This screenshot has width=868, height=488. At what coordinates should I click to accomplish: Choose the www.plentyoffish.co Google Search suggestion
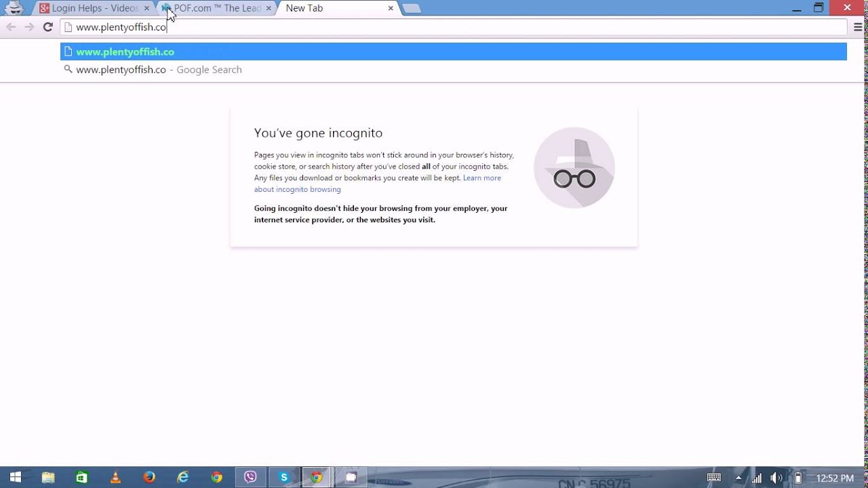click(453, 69)
